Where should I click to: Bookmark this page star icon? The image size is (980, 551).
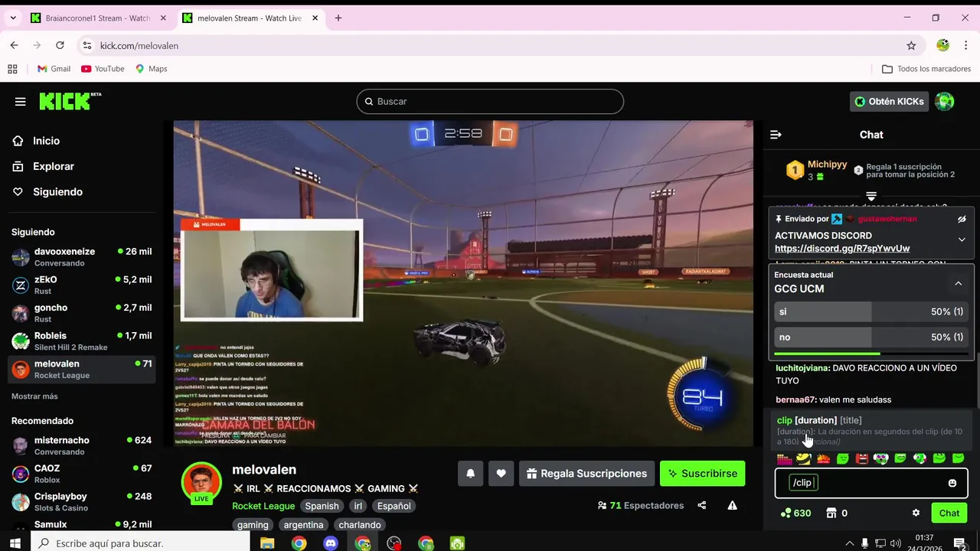click(x=911, y=46)
